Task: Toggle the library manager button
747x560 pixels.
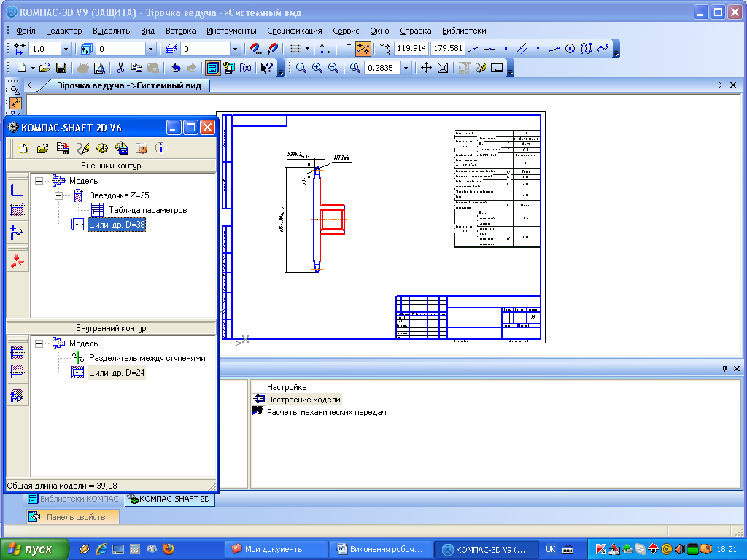Action: (x=212, y=68)
